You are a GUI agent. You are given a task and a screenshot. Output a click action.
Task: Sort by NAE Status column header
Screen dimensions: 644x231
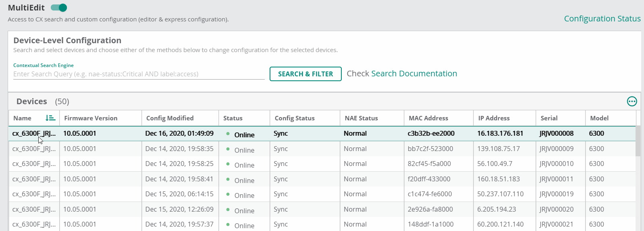[x=361, y=118]
